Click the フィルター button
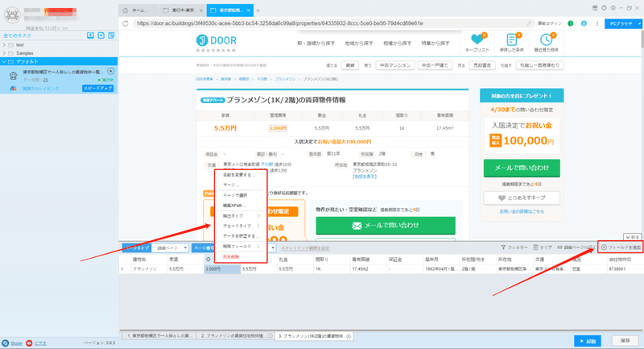The width and height of the screenshot is (644, 349). tap(514, 247)
